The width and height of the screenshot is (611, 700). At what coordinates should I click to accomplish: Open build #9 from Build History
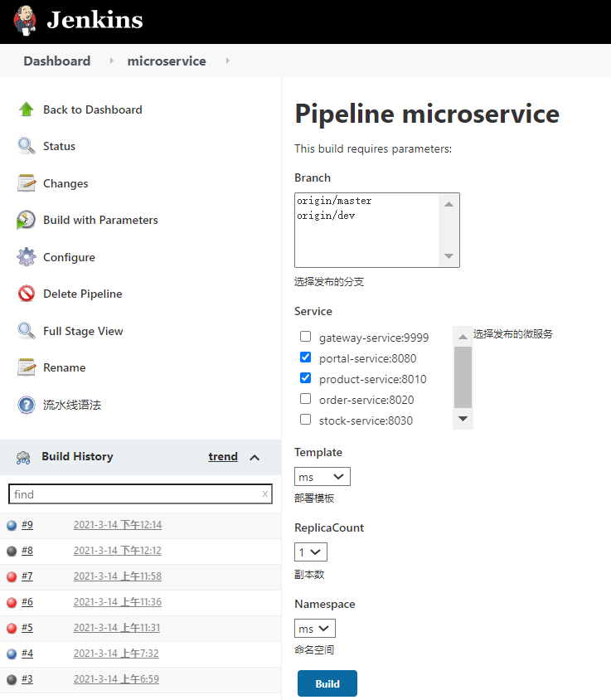click(27, 525)
